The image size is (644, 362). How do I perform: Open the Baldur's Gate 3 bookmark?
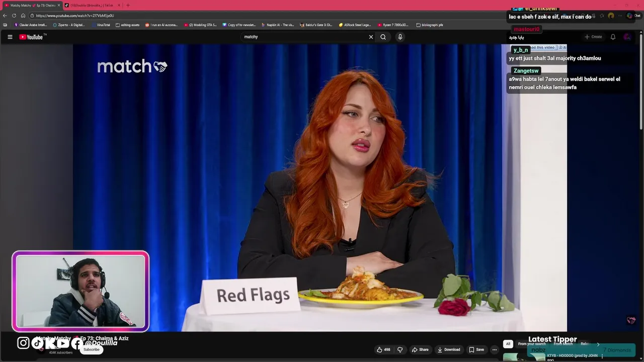click(x=316, y=25)
